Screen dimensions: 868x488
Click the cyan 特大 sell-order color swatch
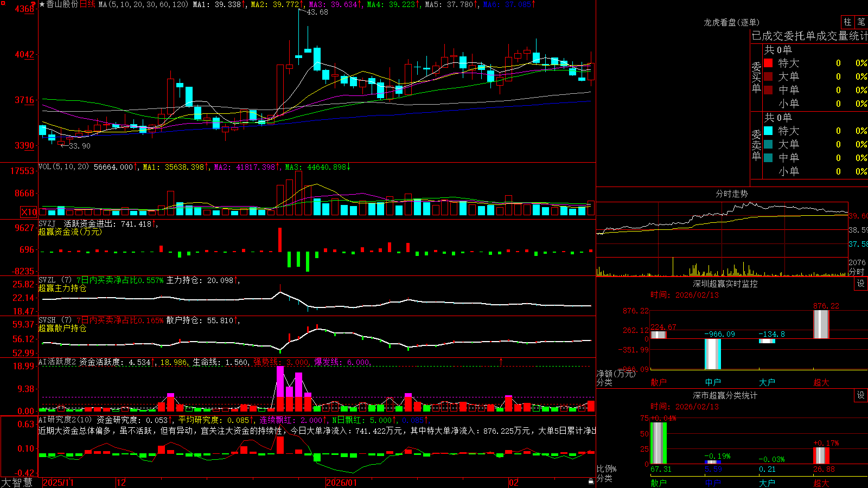tap(768, 131)
